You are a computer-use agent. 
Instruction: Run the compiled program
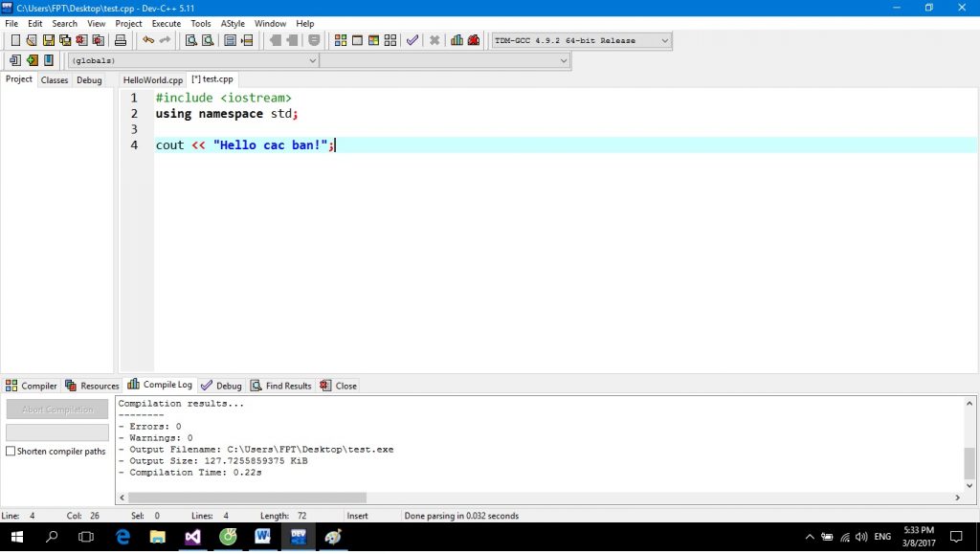(x=357, y=40)
